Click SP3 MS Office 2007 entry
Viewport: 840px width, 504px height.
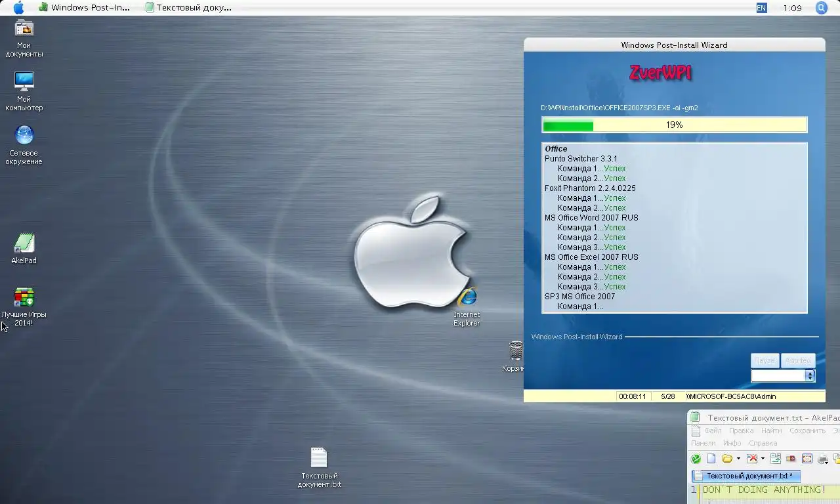coord(579,297)
